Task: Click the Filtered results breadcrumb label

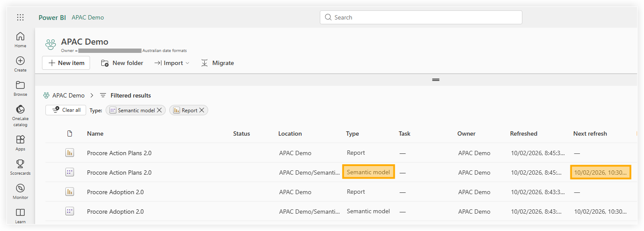Action: tap(131, 95)
